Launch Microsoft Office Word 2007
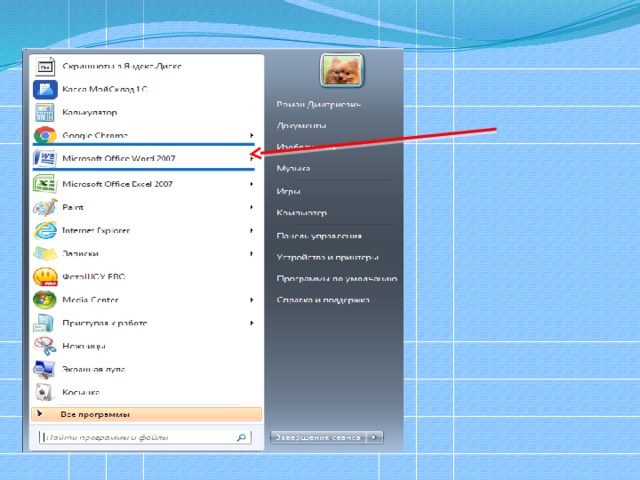The height and width of the screenshot is (480, 640). (118, 160)
